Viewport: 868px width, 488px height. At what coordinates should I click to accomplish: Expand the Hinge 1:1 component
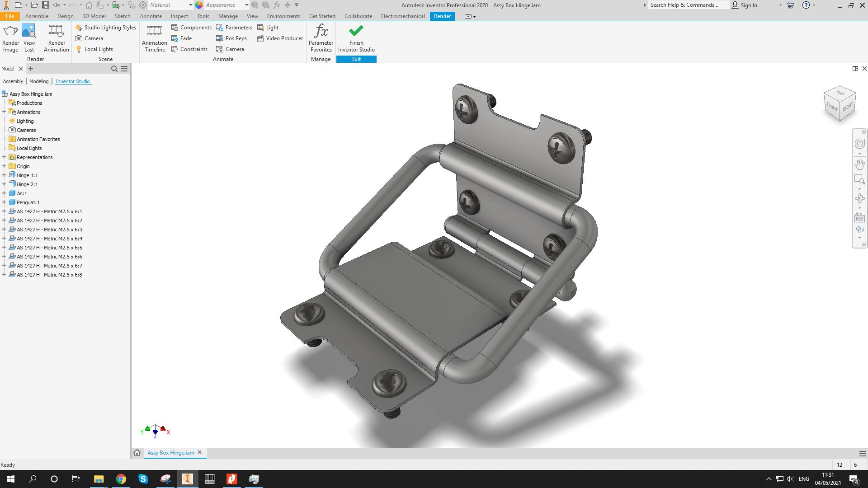click(x=4, y=175)
